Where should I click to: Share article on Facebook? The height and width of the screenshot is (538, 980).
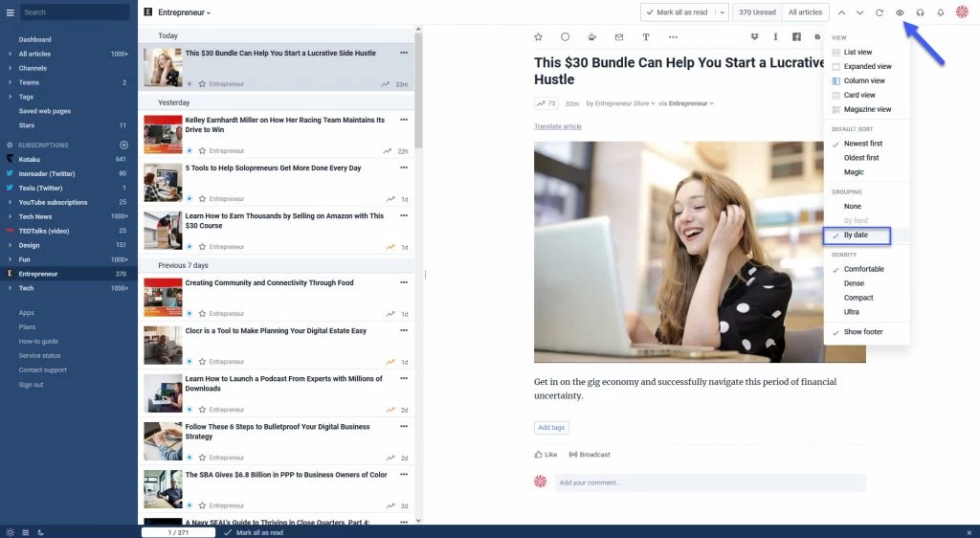point(796,37)
